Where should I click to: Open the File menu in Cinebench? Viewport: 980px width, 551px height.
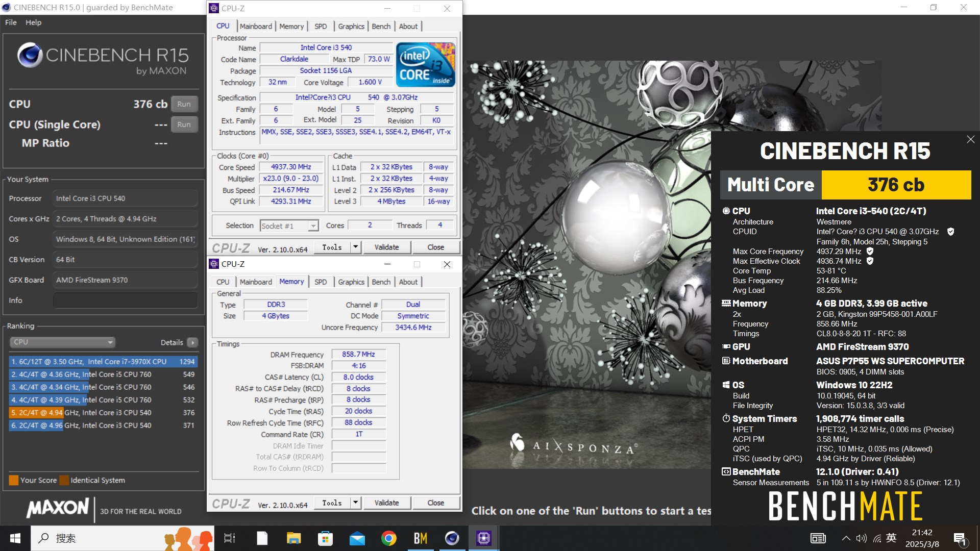(x=11, y=22)
